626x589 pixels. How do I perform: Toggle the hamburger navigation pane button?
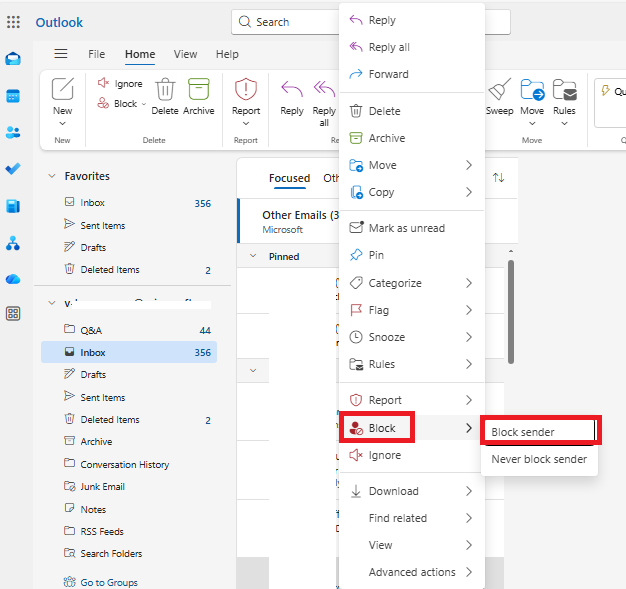click(x=61, y=54)
